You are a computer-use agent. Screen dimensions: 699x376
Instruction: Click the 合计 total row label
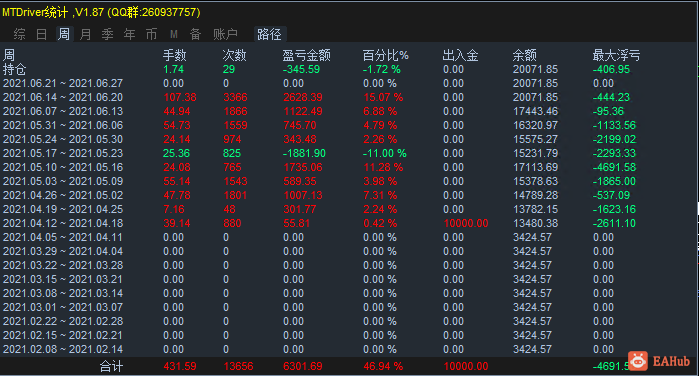(x=111, y=366)
